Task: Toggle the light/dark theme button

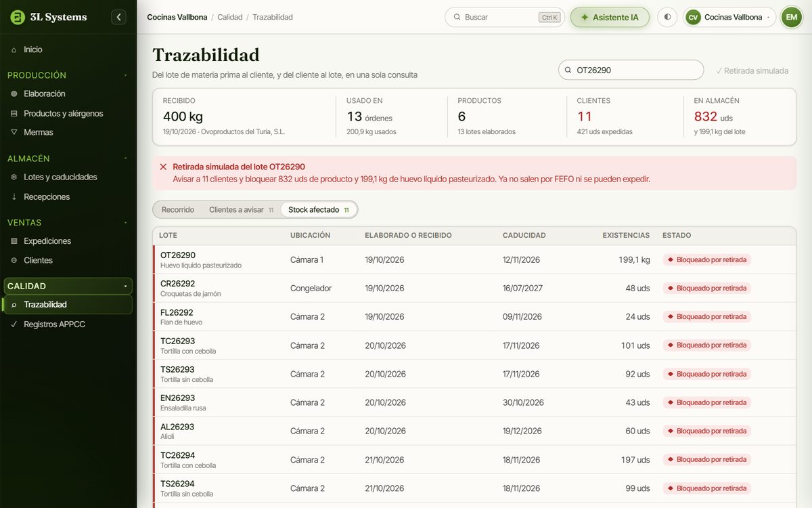Action: tap(667, 17)
